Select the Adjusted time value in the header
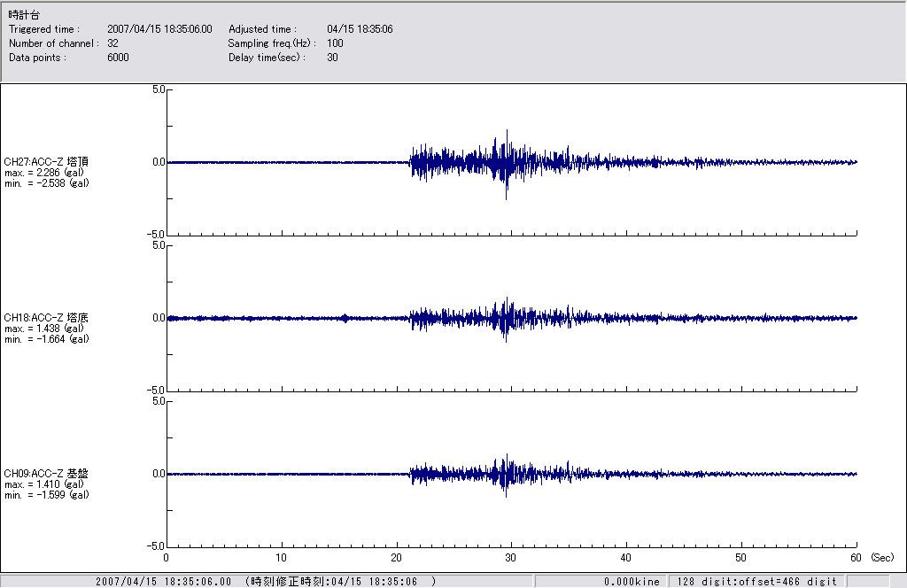Image resolution: width=907 pixels, height=588 pixels. point(360,29)
